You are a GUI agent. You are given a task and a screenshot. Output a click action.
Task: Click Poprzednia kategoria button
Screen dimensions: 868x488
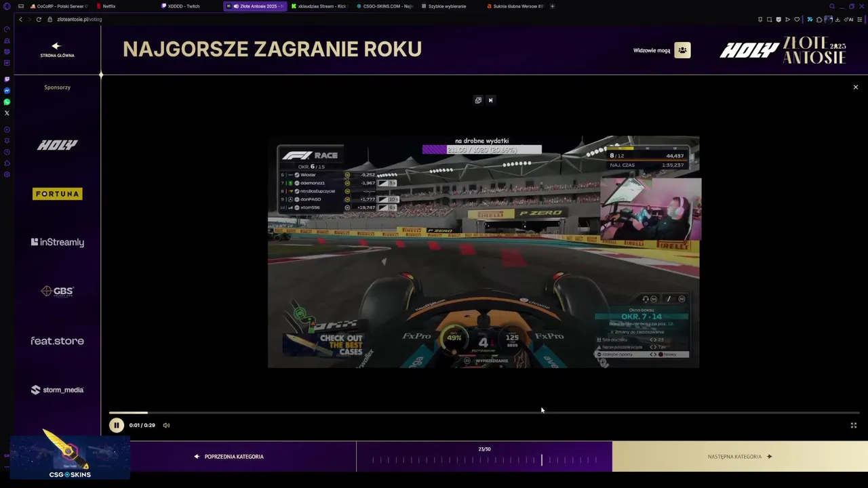tap(229, 457)
